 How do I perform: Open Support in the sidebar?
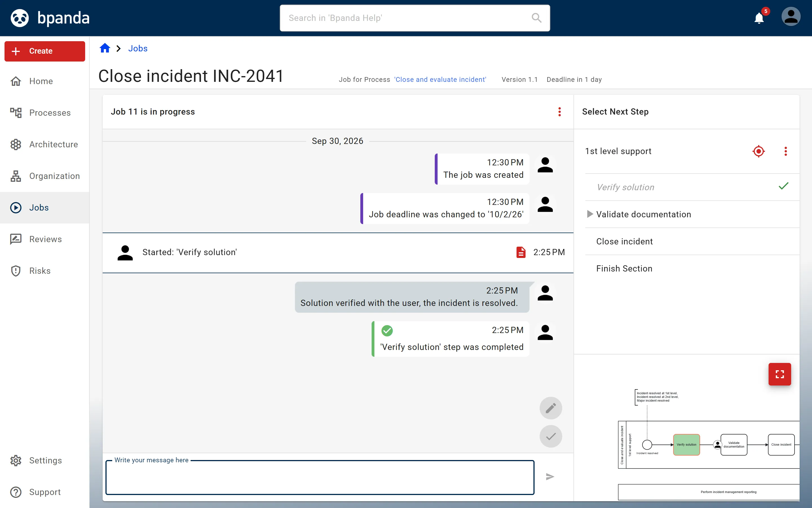[45, 492]
